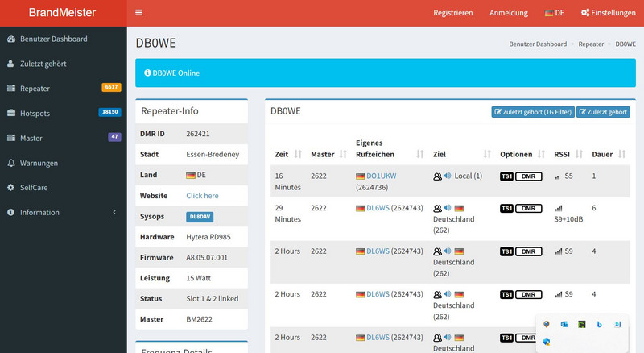Click the Benutzer Dashboard gauge icon
644x353 pixels.
click(x=11, y=39)
